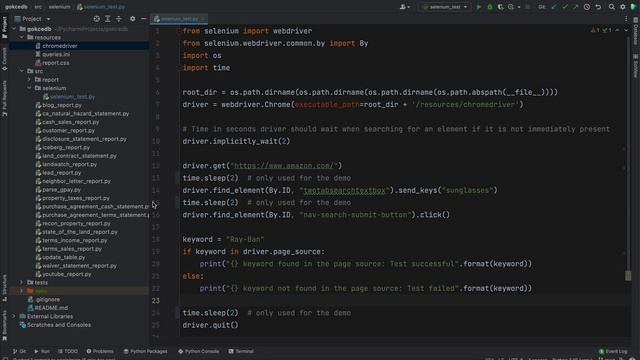Image resolution: width=640 pixels, height=360 pixels.
Task: Click the stop button square icon
Action: (x=528, y=7)
